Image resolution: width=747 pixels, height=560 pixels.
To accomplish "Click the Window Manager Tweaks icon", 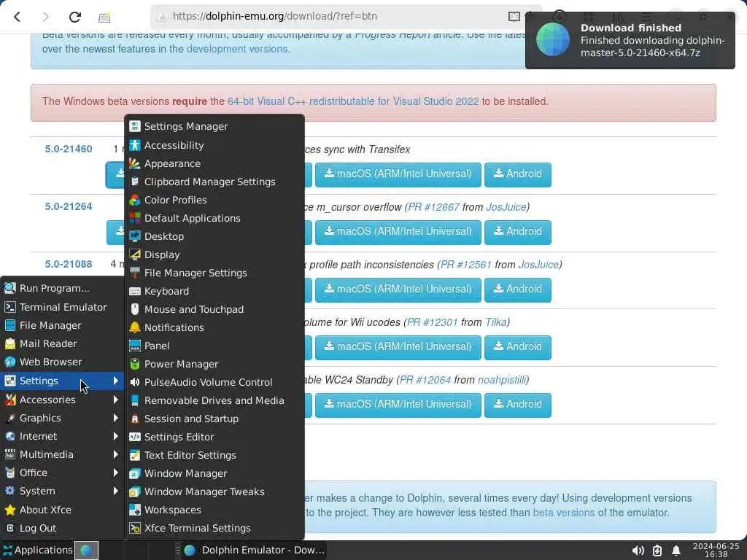I will click(x=135, y=491).
